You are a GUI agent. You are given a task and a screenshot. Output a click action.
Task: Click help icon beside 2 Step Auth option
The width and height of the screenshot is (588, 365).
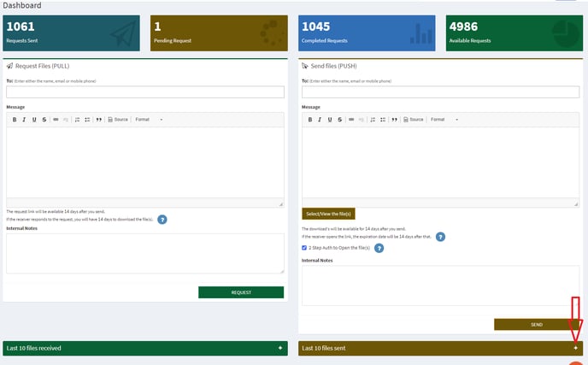pos(379,248)
